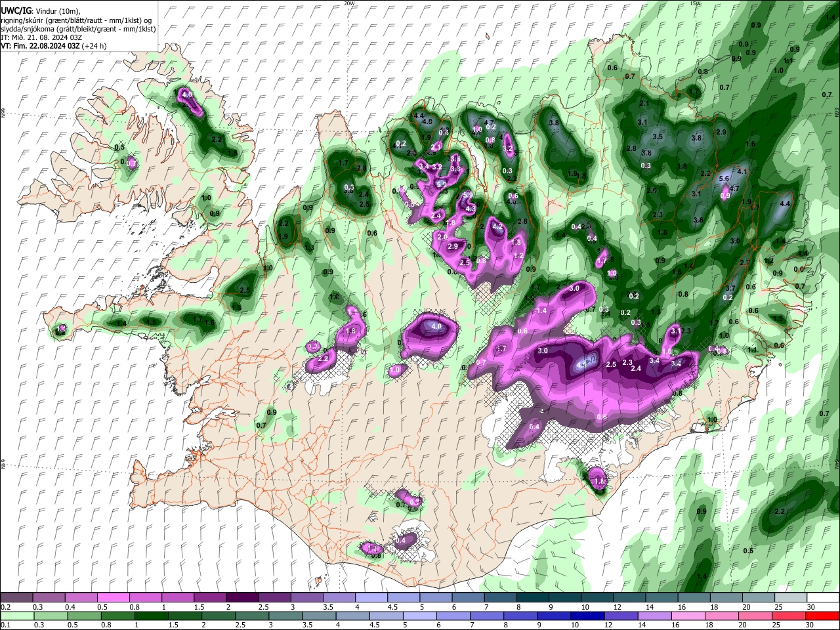
Task: Select the "slydda/snjókoma" description line
Action: coord(78,29)
